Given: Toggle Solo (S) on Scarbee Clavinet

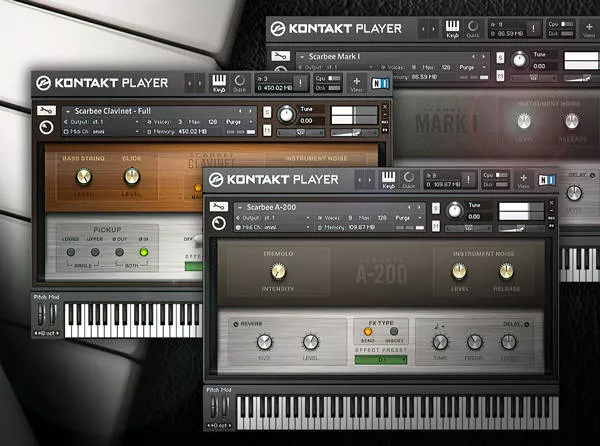Looking at the screenshot, I should [267, 112].
